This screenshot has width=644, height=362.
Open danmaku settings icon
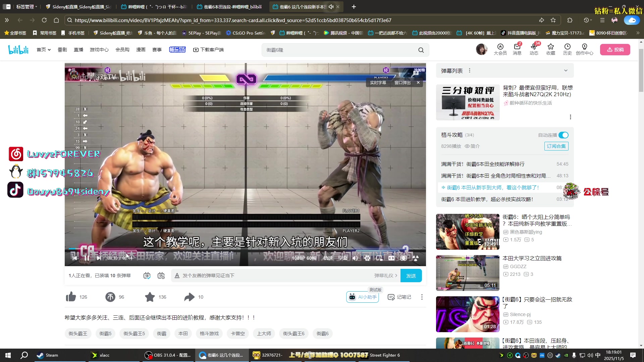pos(161,276)
